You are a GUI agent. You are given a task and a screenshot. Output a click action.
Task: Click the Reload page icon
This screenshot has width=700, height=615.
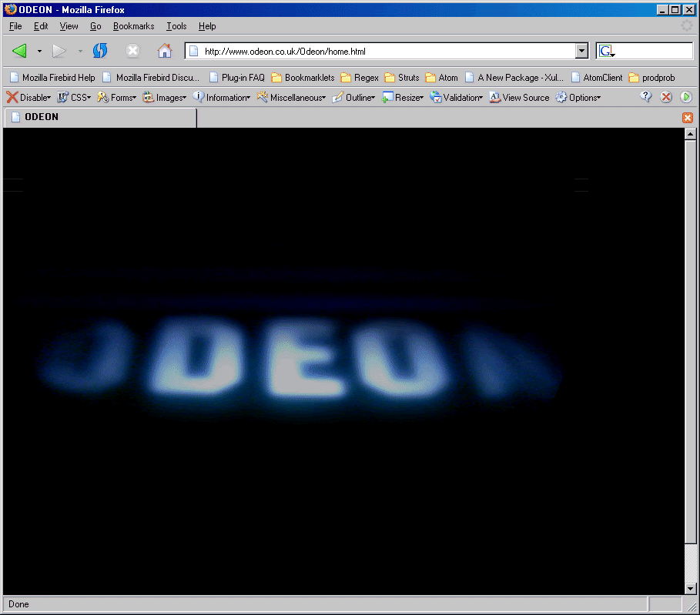100,51
